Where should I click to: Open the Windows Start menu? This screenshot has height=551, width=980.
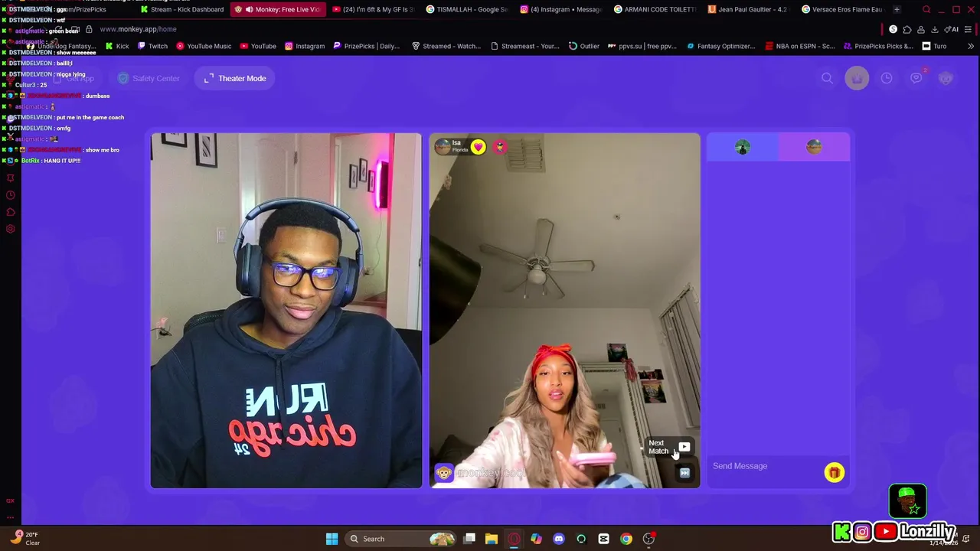(332, 539)
